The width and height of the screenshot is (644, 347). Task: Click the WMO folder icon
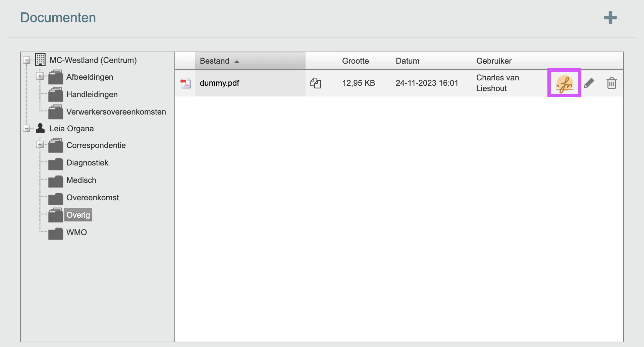click(55, 233)
